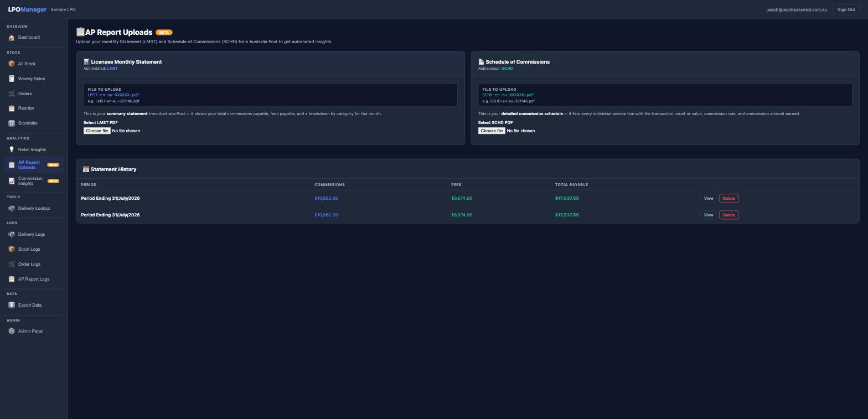
Task: View the first Period Ending 31/July/2026 statement
Action: pyautogui.click(x=709, y=198)
